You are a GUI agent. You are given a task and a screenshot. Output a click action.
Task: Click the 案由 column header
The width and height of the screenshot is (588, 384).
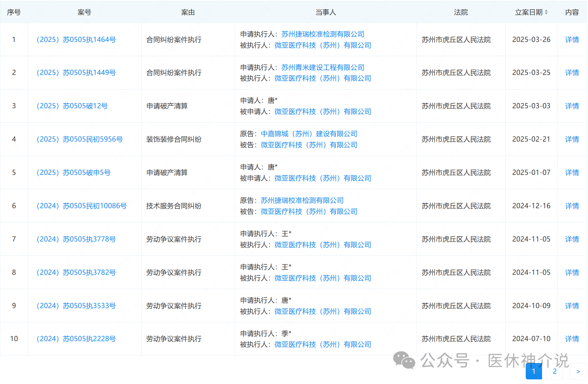188,12
